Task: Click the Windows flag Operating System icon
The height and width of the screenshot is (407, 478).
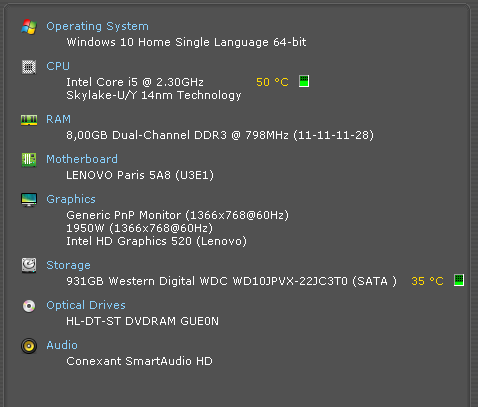Action: [29, 27]
